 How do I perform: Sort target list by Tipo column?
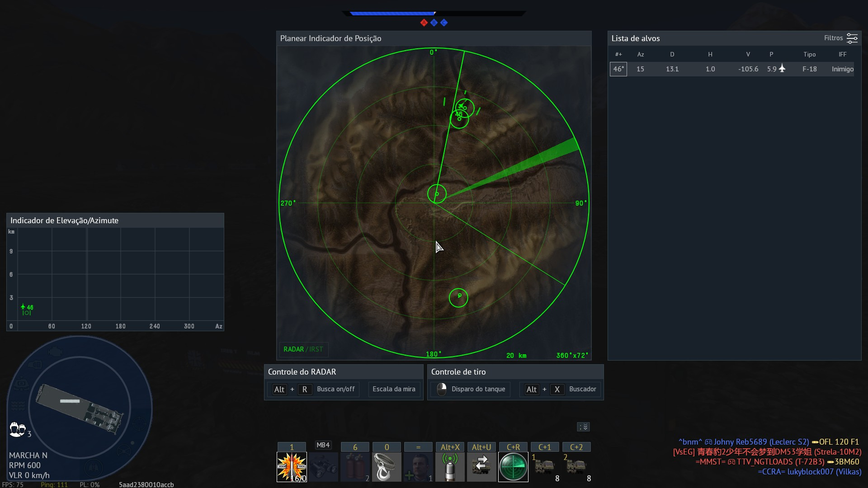pyautogui.click(x=809, y=54)
